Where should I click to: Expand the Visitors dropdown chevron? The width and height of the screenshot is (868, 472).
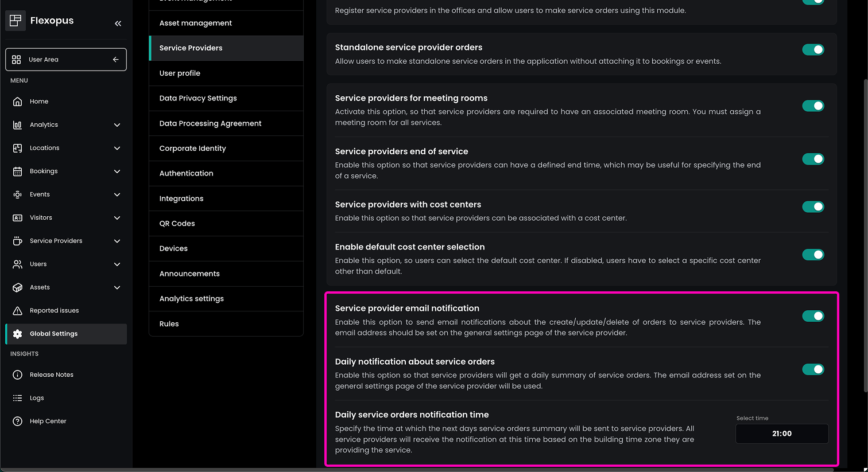[117, 218]
